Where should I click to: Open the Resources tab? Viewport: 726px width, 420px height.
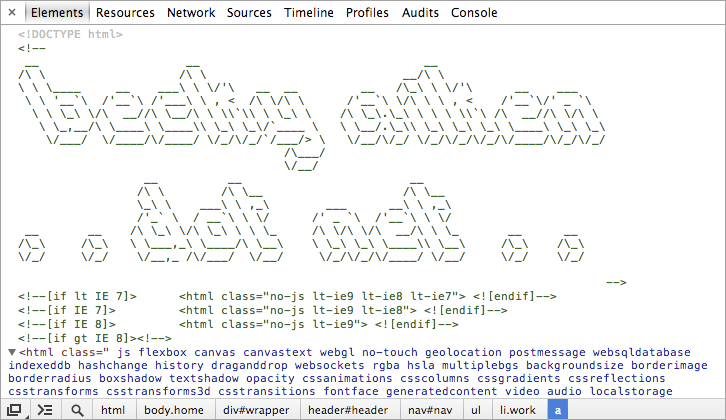tap(126, 13)
